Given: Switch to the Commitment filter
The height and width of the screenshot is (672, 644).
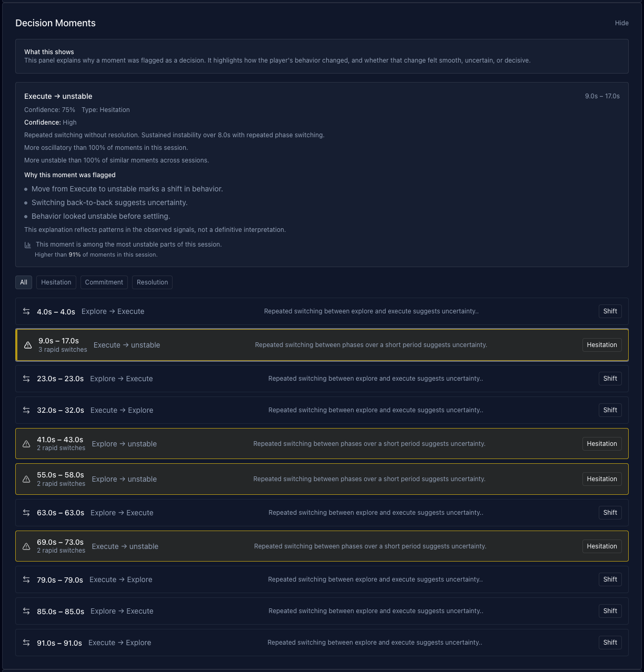Looking at the screenshot, I should point(104,282).
